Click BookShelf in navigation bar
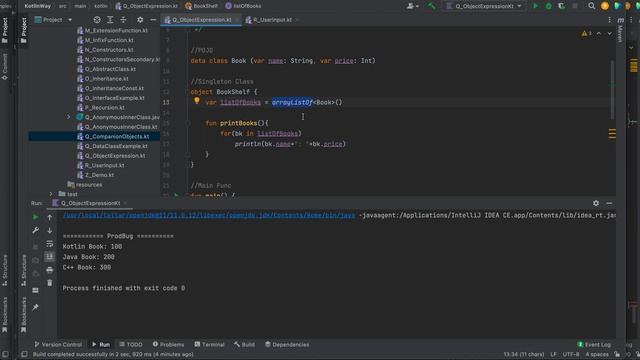Viewport: 640px width, 360px height. pos(201,6)
